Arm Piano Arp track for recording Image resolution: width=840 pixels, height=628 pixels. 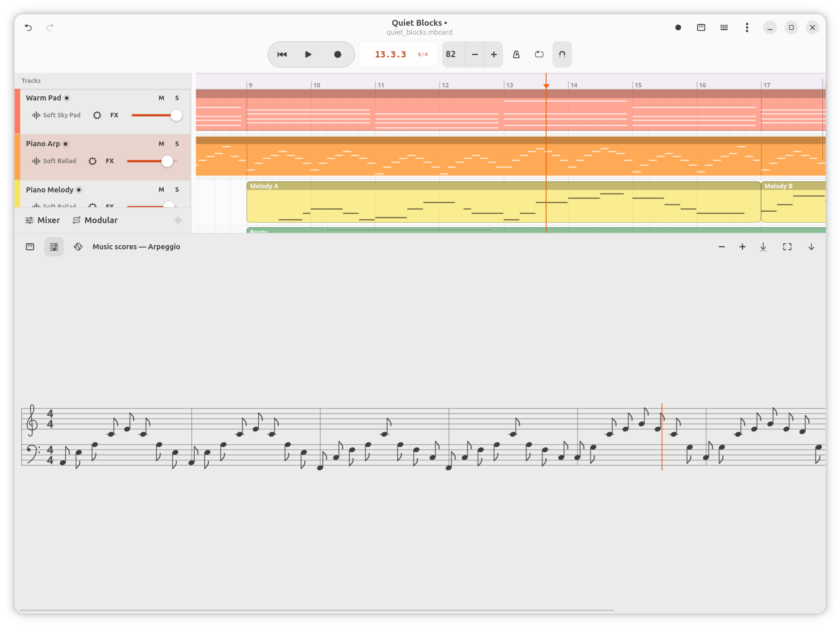point(66,144)
